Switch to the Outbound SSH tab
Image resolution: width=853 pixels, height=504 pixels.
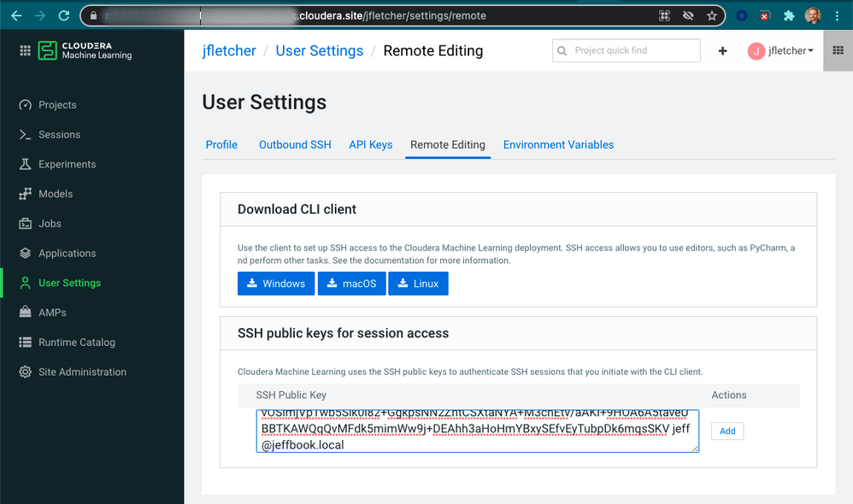pyautogui.click(x=295, y=144)
